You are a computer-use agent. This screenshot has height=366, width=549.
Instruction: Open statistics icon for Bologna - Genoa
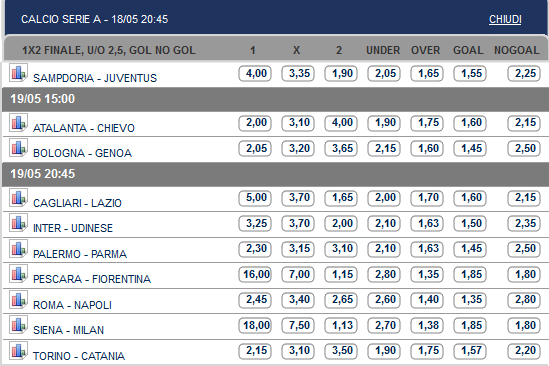click(18, 148)
